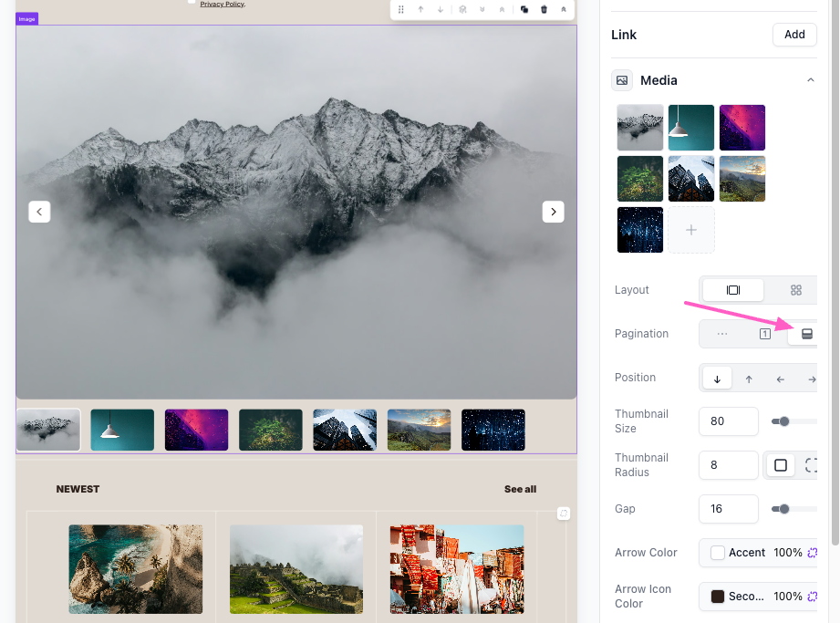Choose dots pagination style

click(722, 334)
